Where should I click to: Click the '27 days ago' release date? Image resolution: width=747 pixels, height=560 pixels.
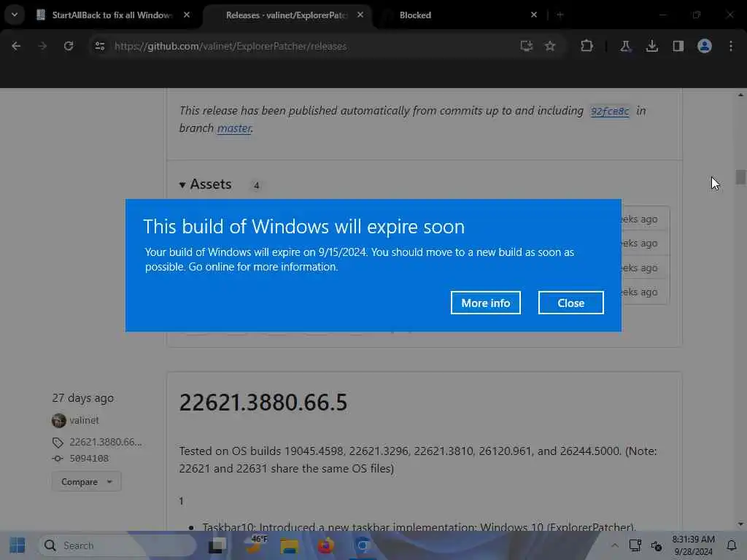(83, 398)
